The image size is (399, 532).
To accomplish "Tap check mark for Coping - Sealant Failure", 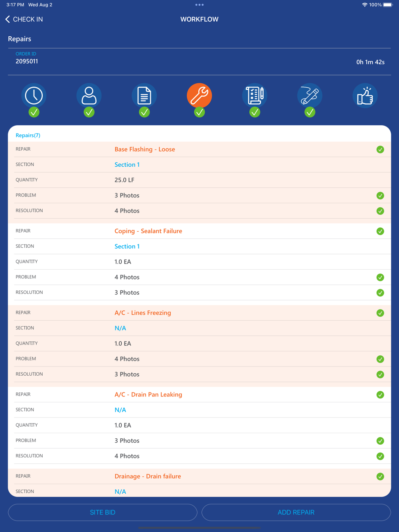I will point(380,231).
